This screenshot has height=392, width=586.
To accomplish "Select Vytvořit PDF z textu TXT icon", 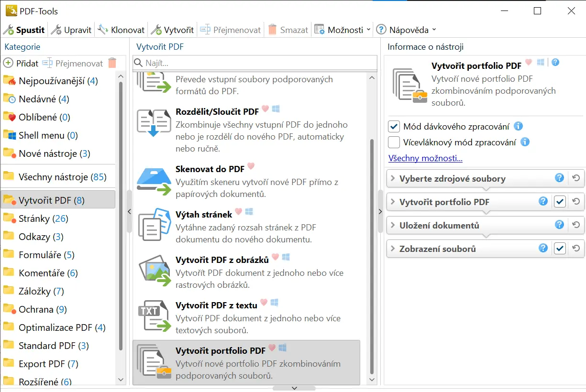I will [154, 316].
